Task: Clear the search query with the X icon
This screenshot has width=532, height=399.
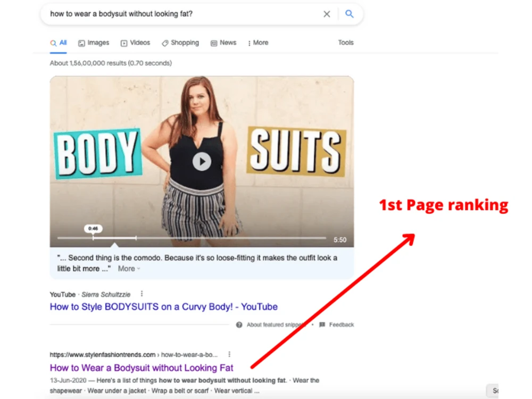Action: (x=327, y=14)
